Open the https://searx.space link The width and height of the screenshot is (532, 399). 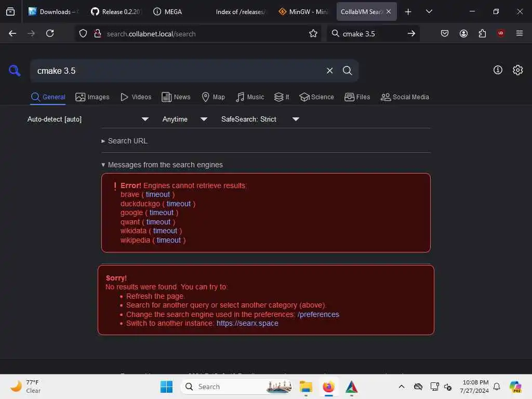pos(247,323)
